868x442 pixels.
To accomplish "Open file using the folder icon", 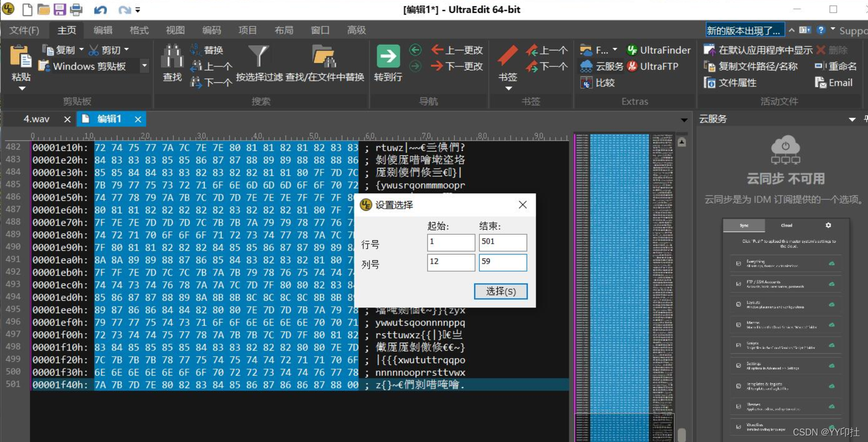I will pyautogui.click(x=43, y=9).
